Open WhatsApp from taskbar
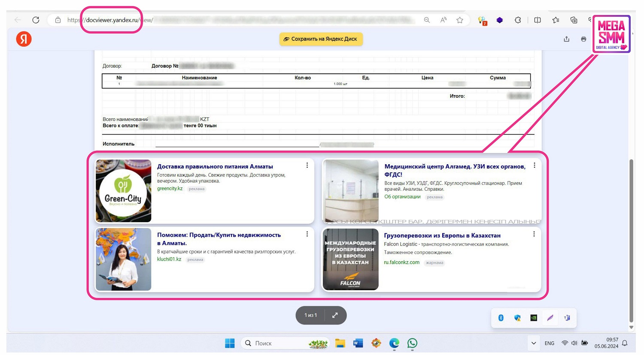Image resolution: width=644 pixels, height=355 pixels. click(x=412, y=343)
